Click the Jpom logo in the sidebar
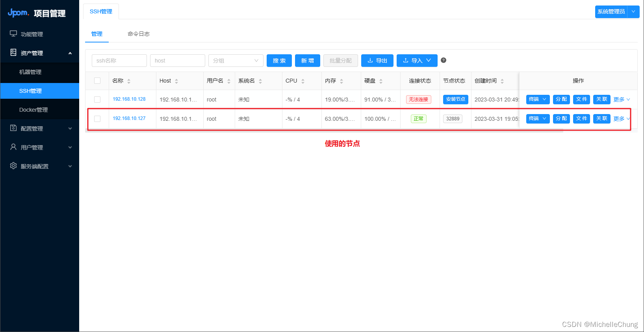The height and width of the screenshot is (332, 644). (18, 13)
